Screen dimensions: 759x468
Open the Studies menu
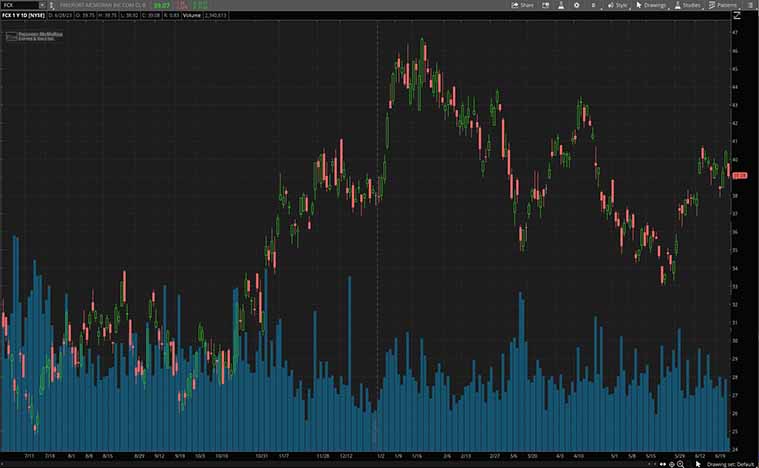pyautogui.click(x=687, y=5)
